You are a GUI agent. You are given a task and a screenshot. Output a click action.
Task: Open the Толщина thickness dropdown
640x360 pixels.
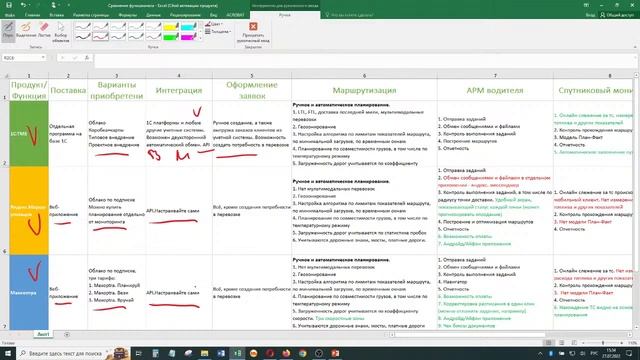point(218,31)
